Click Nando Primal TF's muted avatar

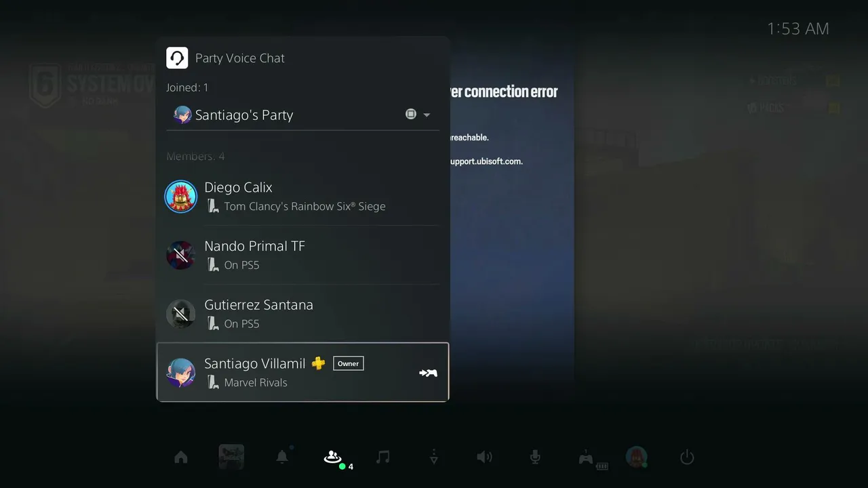coord(181,255)
